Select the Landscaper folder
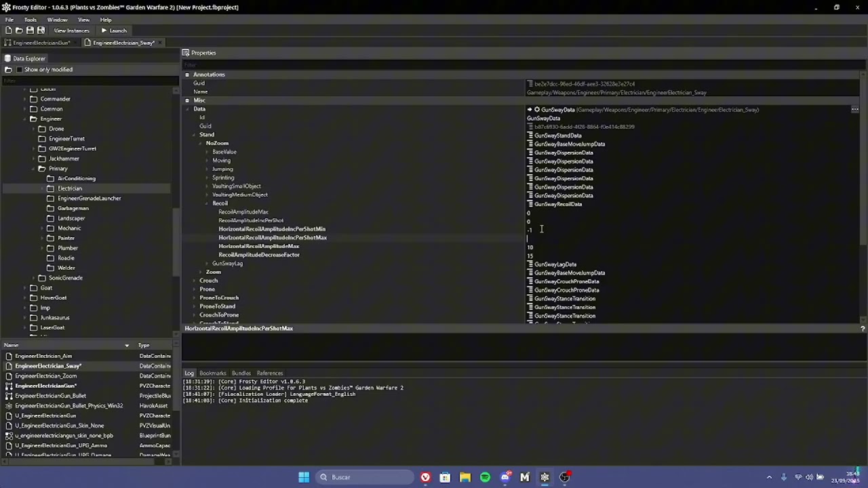The width and height of the screenshot is (868, 488). pos(71,218)
